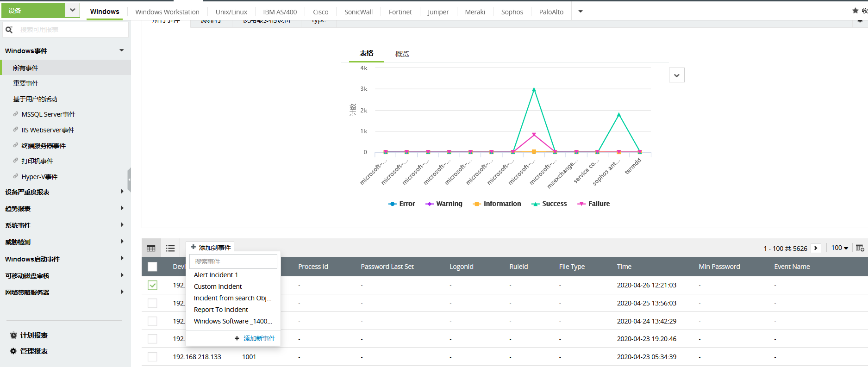Open Scheduled Reports clock icon
The width and height of the screenshot is (868, 367).
[x=13, y=336]
